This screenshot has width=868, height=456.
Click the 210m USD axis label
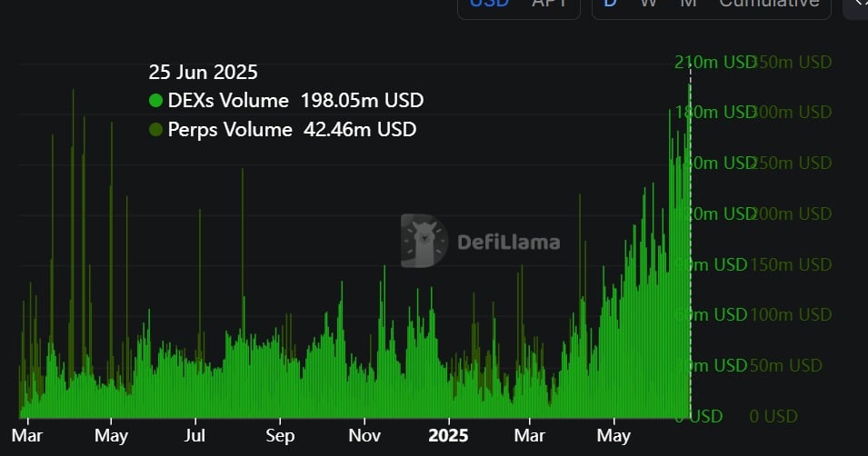(715, 62)
